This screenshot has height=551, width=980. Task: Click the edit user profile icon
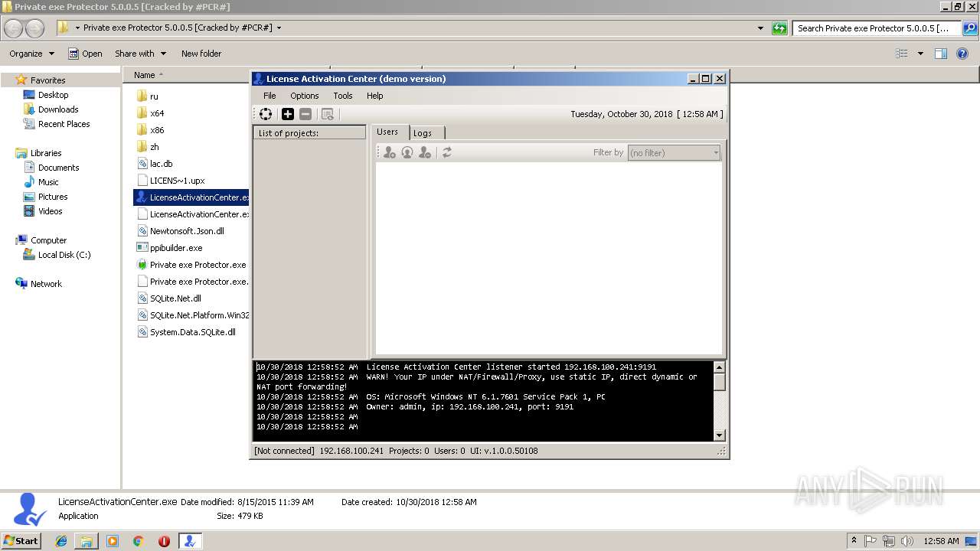(407, 152)
